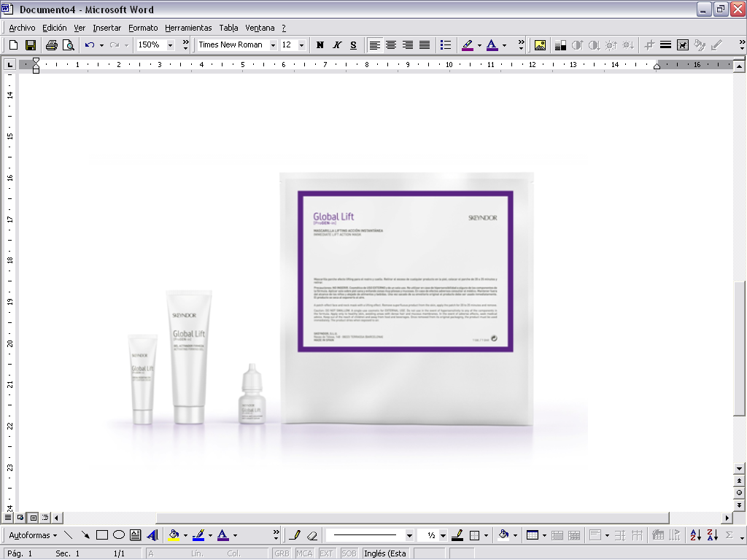Open the font size 12 dropdown
Image resolution: width=747 pixels, height=560 pixels.
301,45
